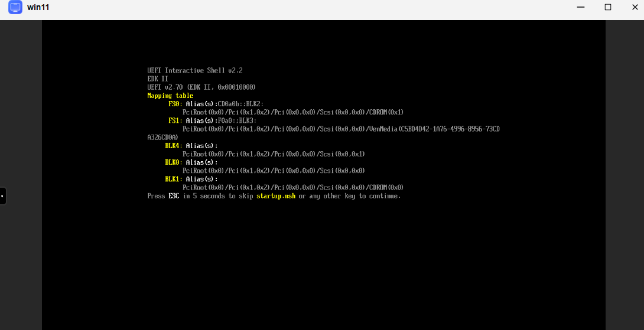Close the win11 window
Image resolution: width=644 pixels, height=330 pixels.
(x=635, y=7)
